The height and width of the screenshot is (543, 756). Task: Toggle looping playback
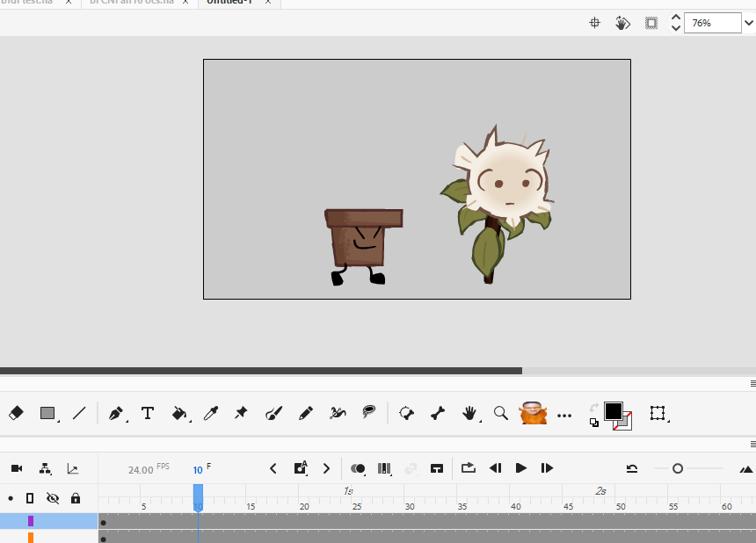click(469, 467)
